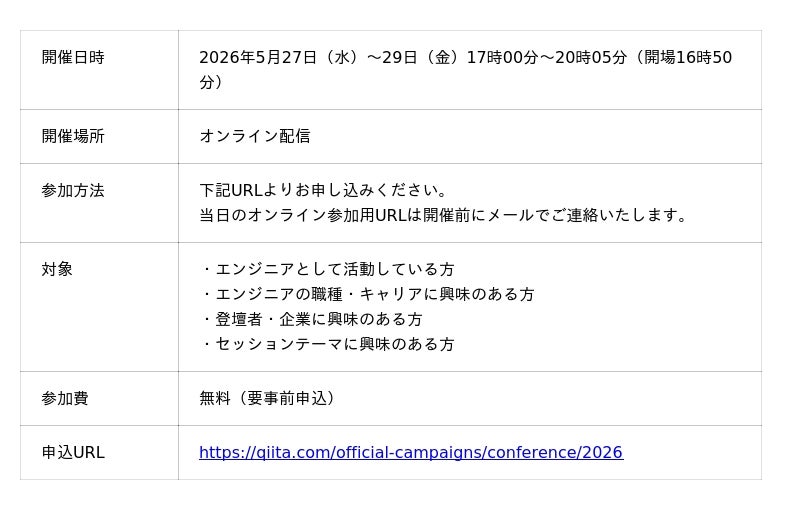The height and width of the screenshot is (510, 800).
Task: Click the 参加費 row label
Action: 65,399
